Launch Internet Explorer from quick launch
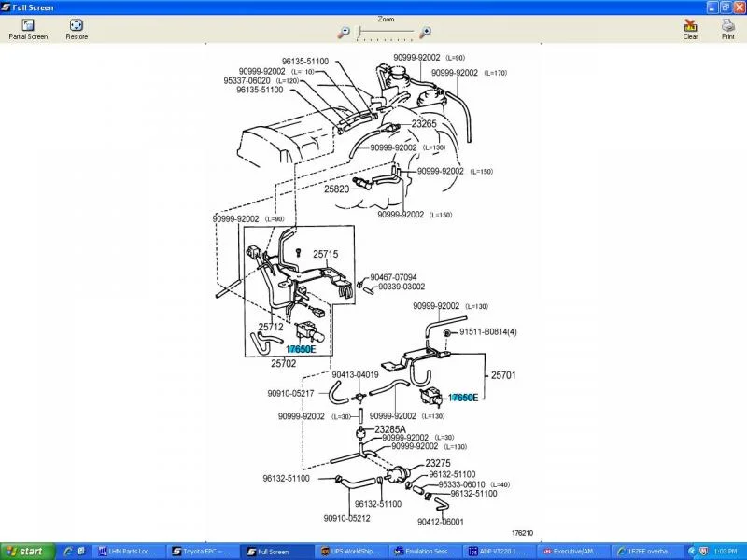Screen dimensions: 747x560 [x=68, y=552]
